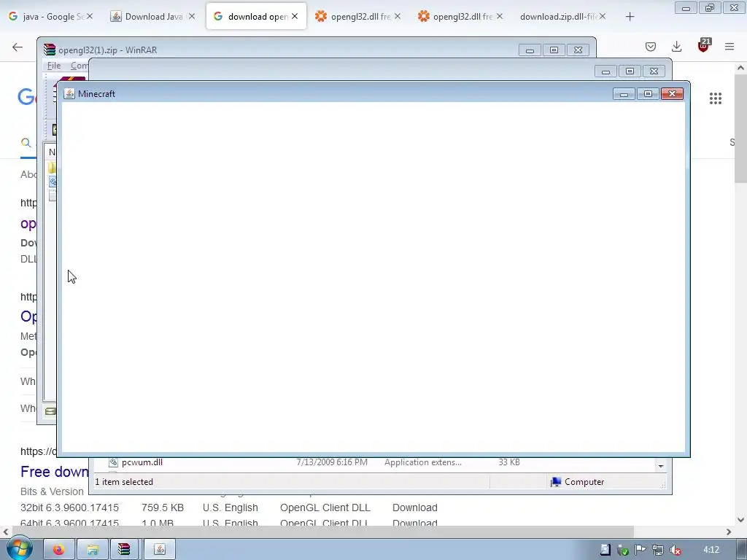Viewport: 747px width, 560px height.
Task: Minimize the untitled window behind Minecraft
Action: click(x=605, y=71)
